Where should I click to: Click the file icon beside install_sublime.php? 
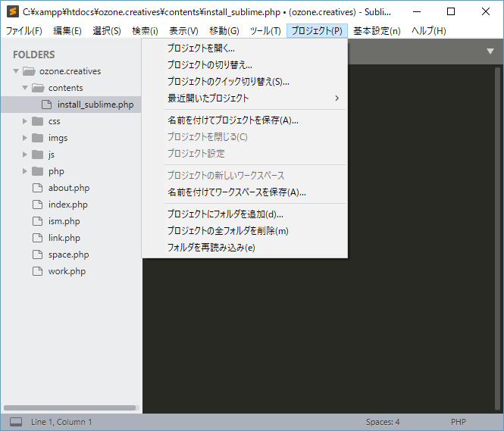pyautogui.click(x=46, y=105)
